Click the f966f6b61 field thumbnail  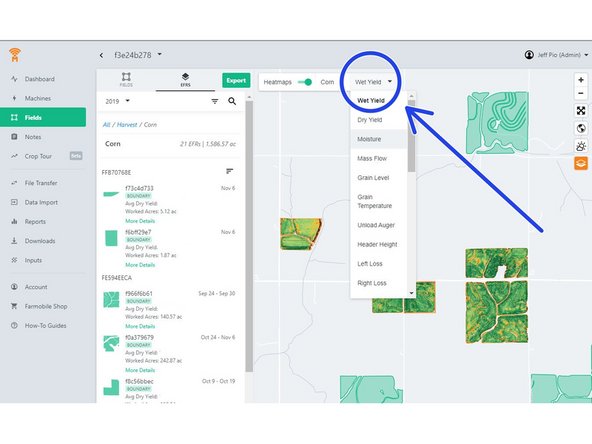[111, 299]
